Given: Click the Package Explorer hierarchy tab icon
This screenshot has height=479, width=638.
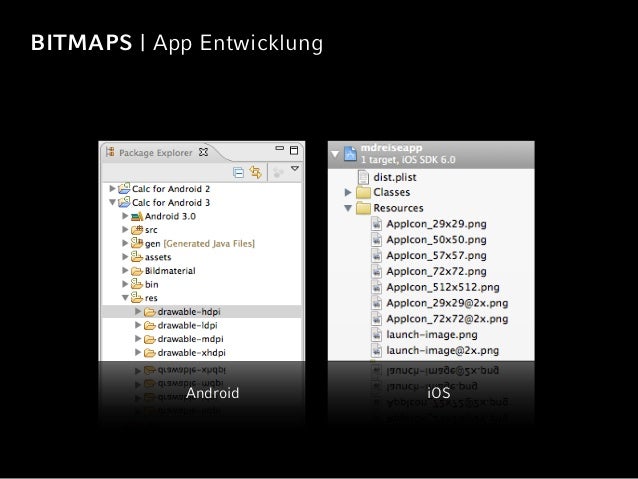Looking at the screenshot, I should click(x=110, y=152).
